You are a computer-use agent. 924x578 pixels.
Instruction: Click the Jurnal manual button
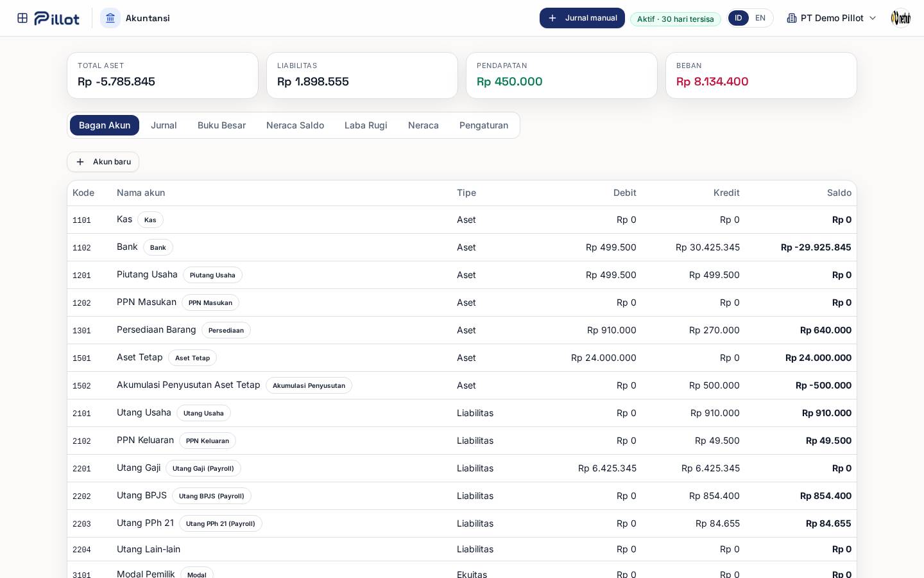coord(582,18)
